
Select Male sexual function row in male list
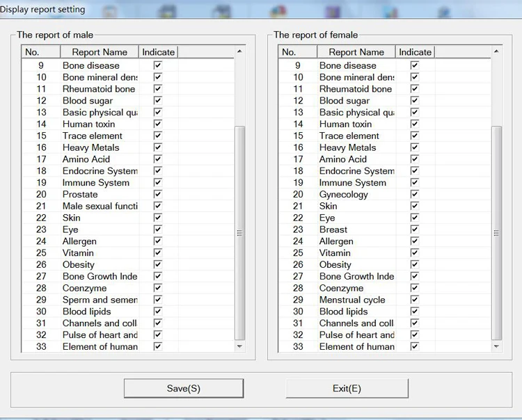click(x=100, y=207)
